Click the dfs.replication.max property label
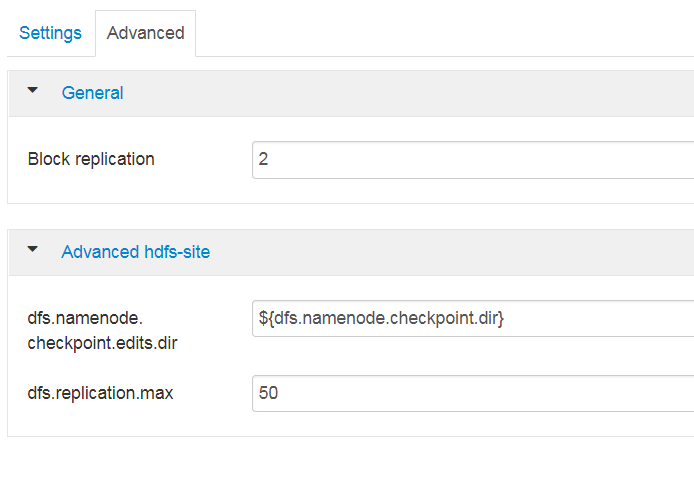694x487 pixels. 100,393
